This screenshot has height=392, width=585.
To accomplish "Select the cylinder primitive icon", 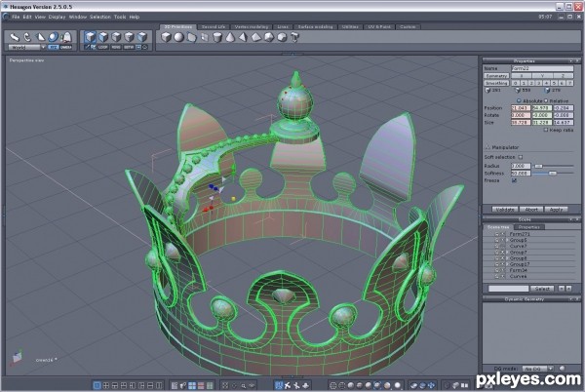I will [x=217, y=37].
